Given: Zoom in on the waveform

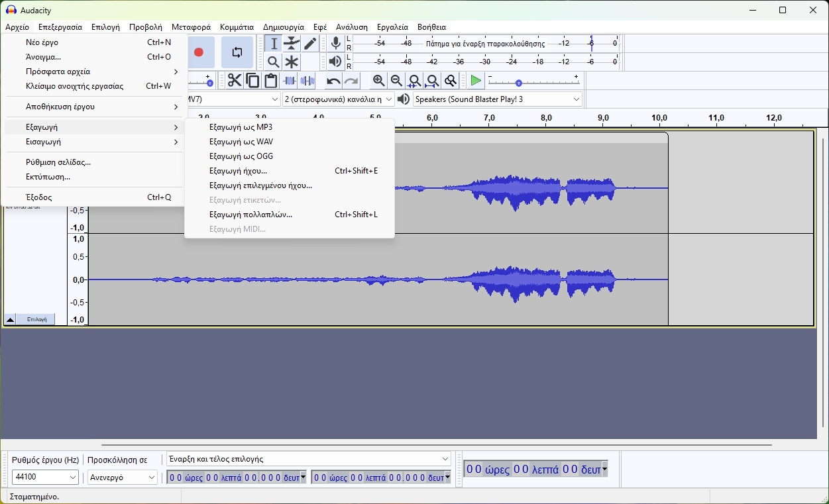Looking at the screenshot, I should pos(378,80).
